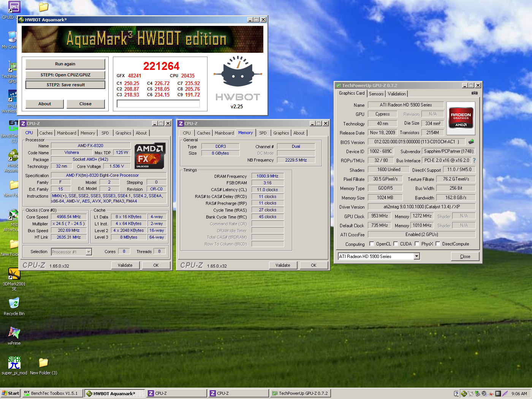Enable the DirectCompute checkbox in GPU-Z
The image size is (532, 399).
pos(438,244)
